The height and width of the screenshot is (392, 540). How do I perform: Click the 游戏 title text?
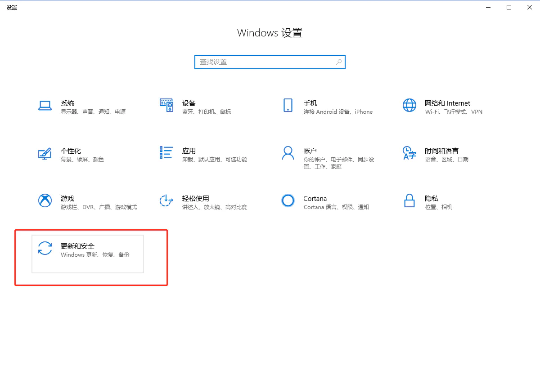coord(67,199)
